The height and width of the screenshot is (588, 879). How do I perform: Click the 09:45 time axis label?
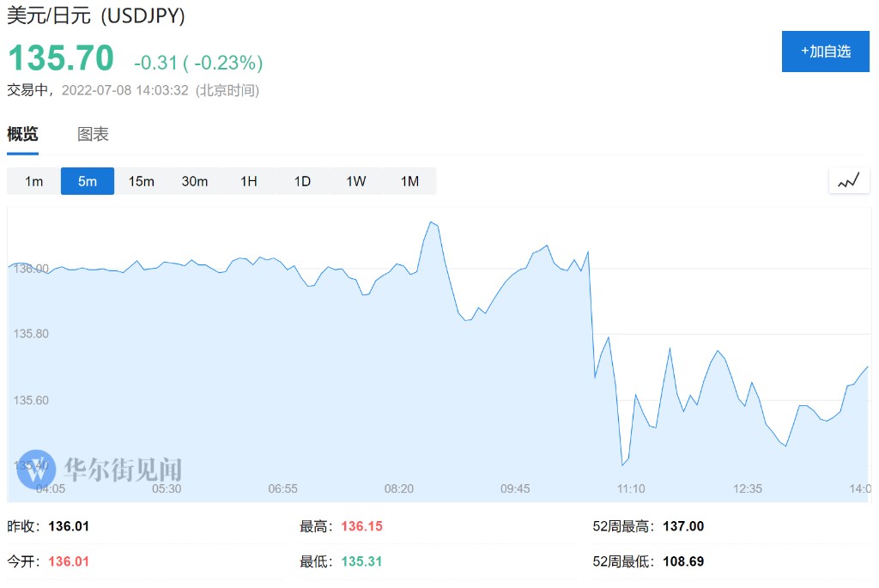(x=515, y=488)
